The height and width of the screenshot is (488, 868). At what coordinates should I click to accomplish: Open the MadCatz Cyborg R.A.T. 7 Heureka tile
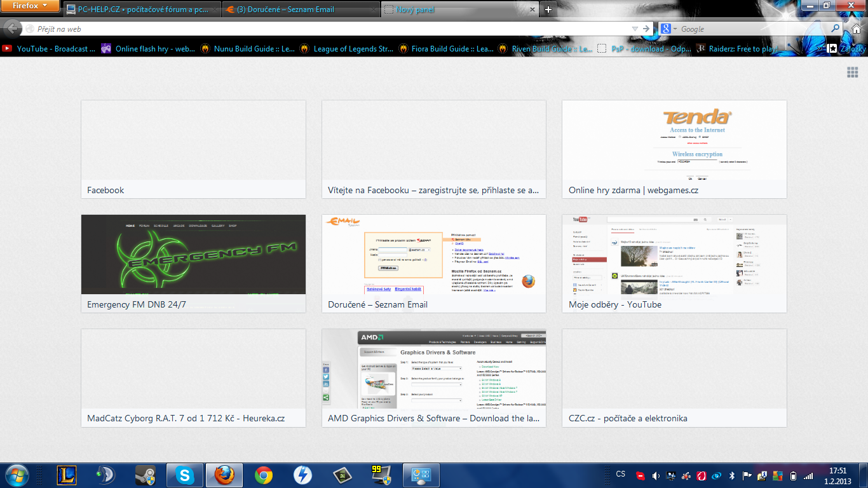pos(193,377)
